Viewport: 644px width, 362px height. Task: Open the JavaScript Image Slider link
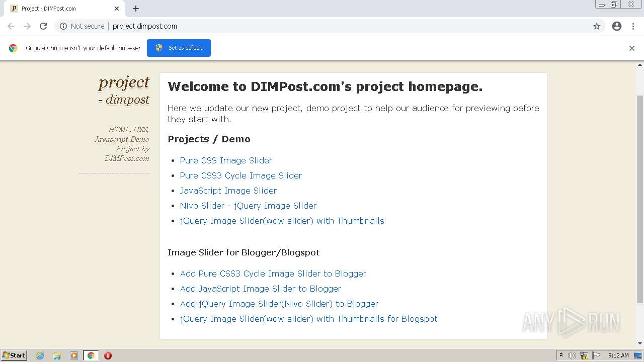coord(228,191)
